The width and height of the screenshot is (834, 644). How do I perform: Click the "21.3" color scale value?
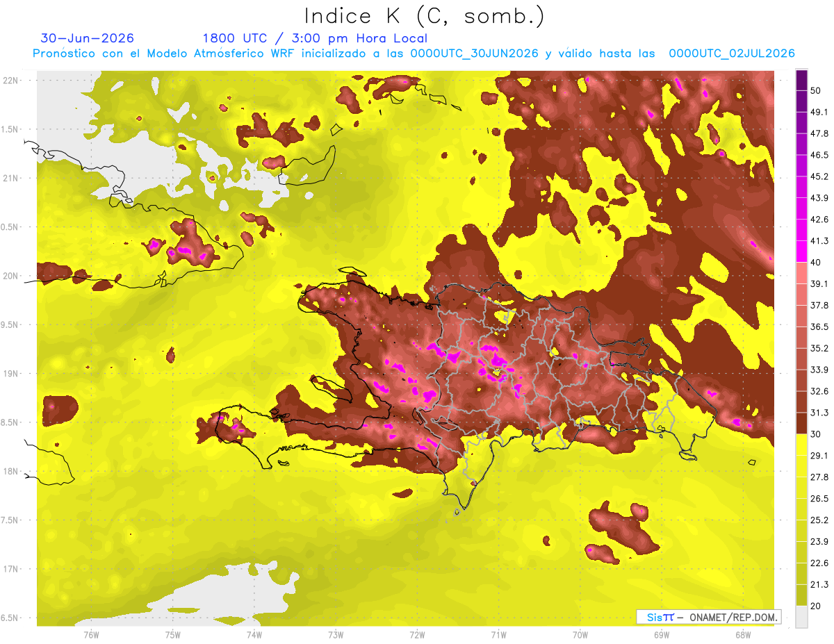819,584
